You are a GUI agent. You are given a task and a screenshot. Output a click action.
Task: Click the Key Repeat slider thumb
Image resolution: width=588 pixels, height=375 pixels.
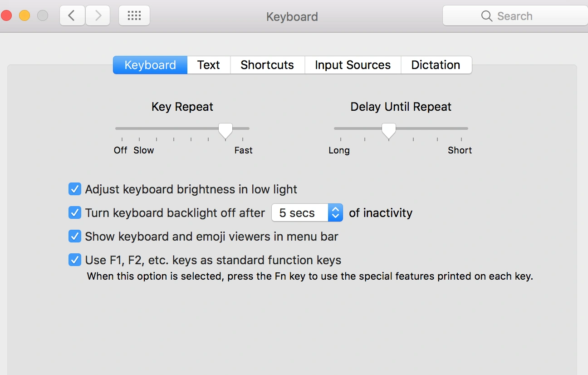point(225,130)
